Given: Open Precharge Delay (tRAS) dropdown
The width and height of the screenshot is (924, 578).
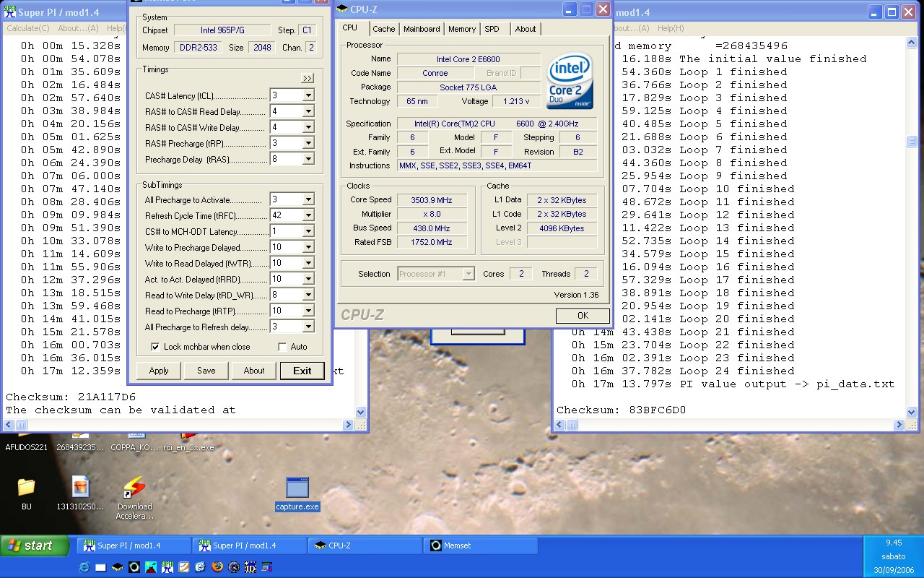Looking at the screenshot, I should [x=308, y=159].
